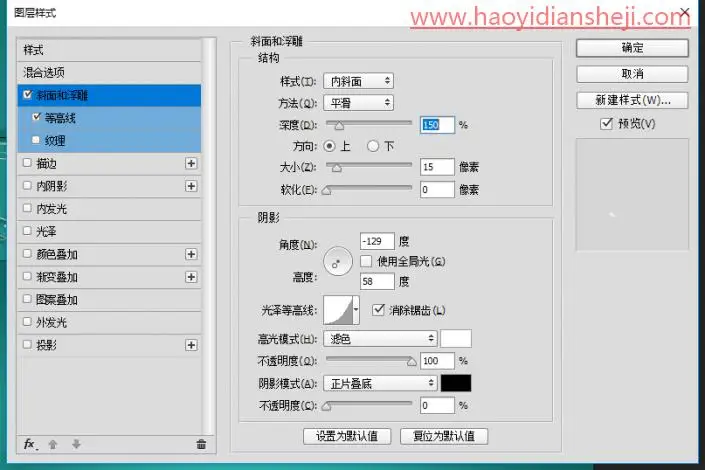The width and height of the screenshot is (705, 470).
Task: Enable the 描边 checkbox
Action: click(27, 162)
